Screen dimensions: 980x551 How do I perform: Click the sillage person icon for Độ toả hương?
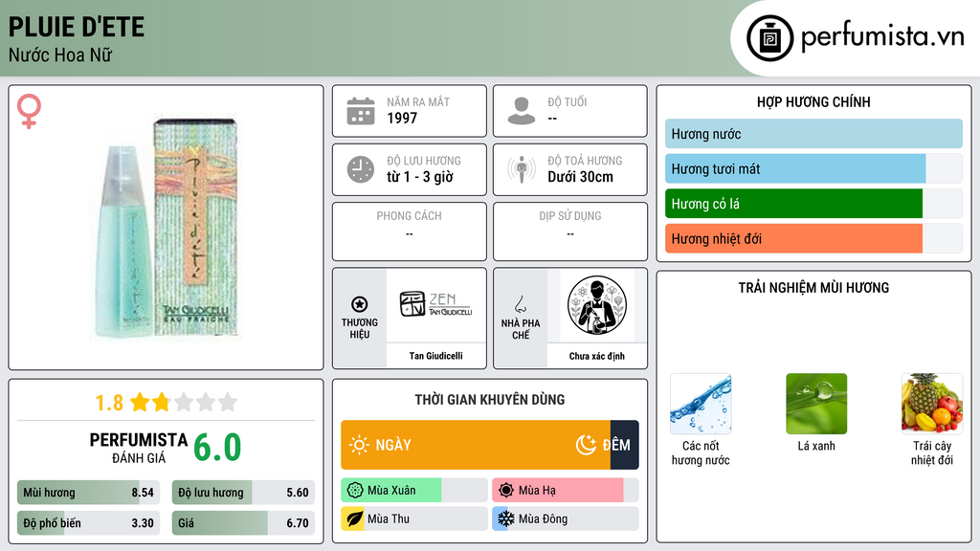pyautogui.click(x=522, y=169)
